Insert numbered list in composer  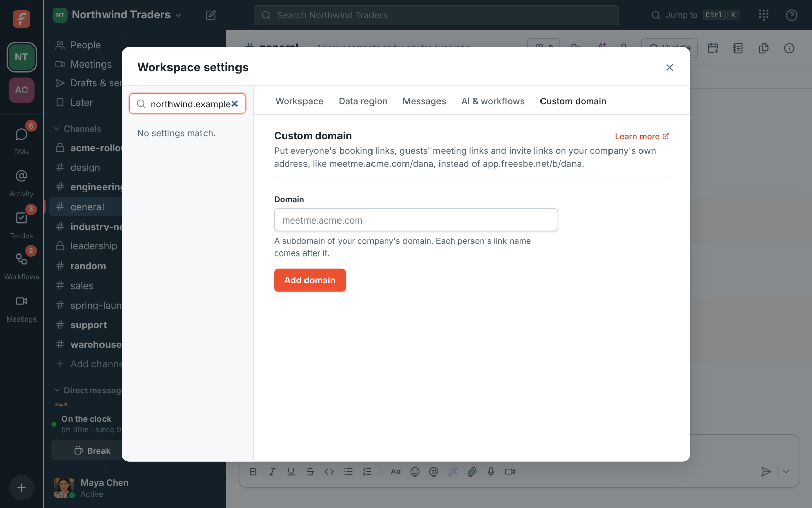click(x=367, y=472)
